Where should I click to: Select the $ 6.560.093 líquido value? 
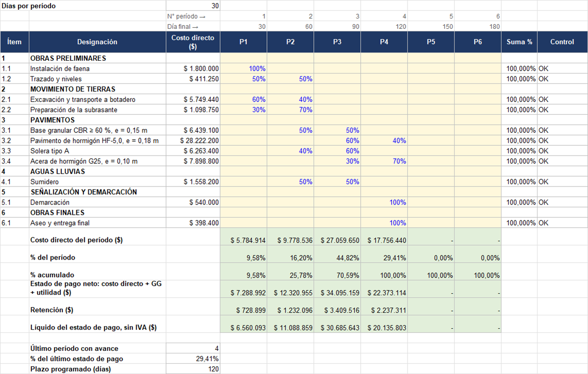click(243, 324)
